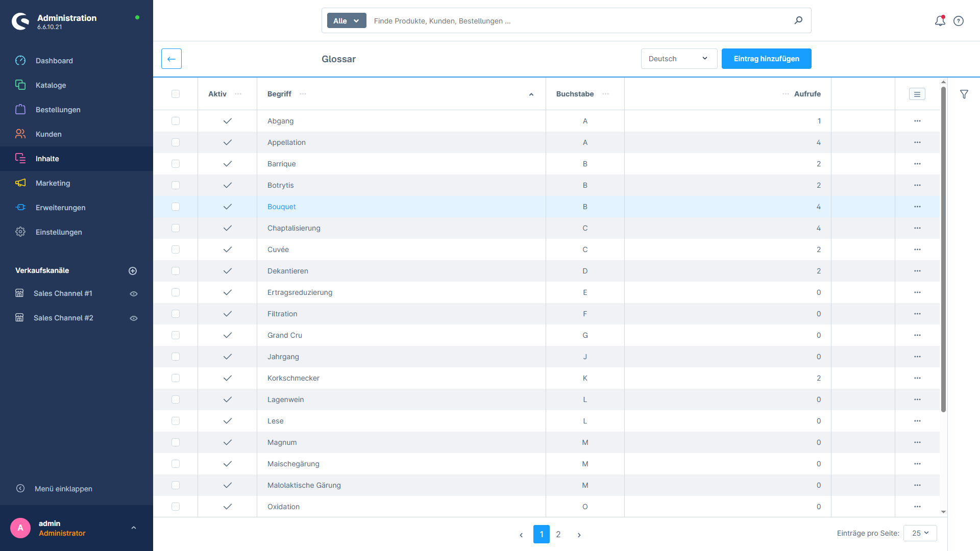Click the search magnifier icon
This screenshot has width=980, height=551.
798,20
